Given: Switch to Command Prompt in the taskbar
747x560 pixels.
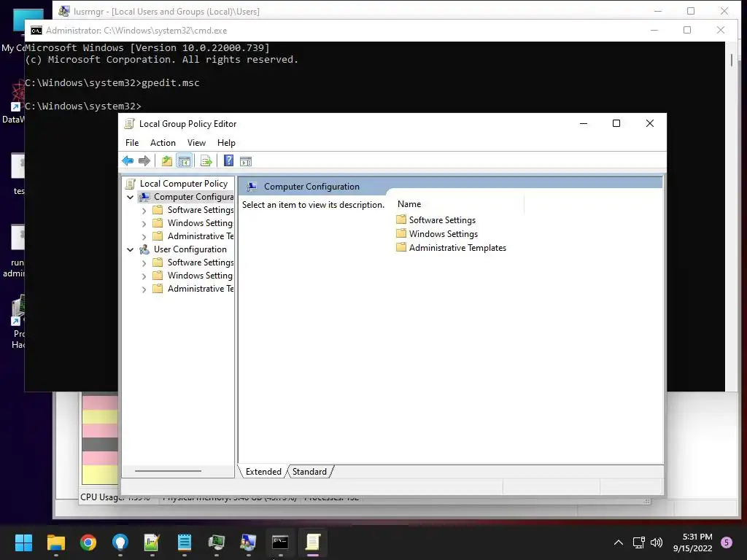Looking at the screenshot, I should point(280,542).
